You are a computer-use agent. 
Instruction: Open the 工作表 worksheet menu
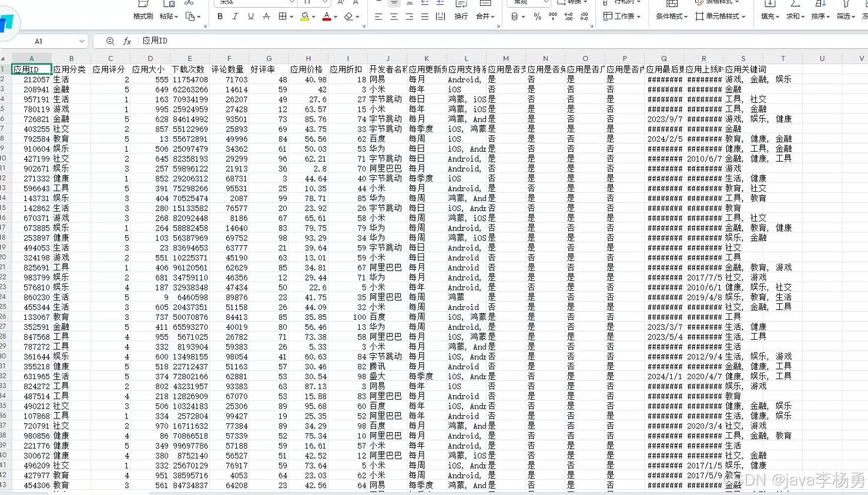[622, 16]
